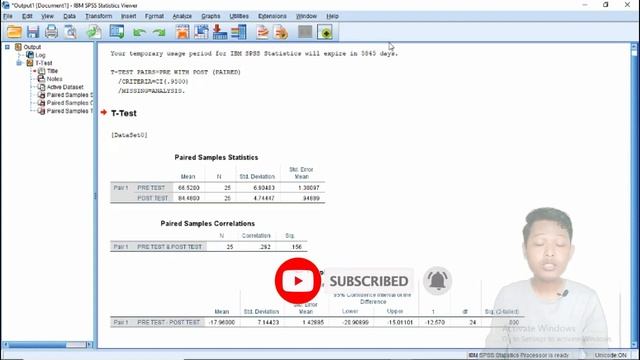Click the Designate Window icon with green plus
Image resolution: width=640 pixels, height=360 pixels.
(x=325, y=32)
